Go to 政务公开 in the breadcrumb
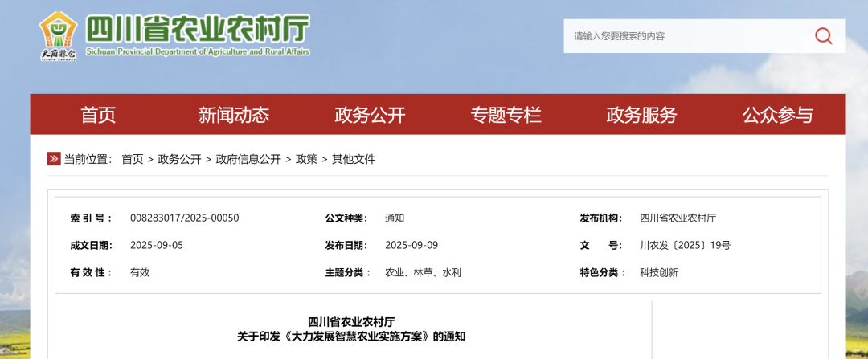The width and height of the screenshot is (868, 359). (179, 159)
